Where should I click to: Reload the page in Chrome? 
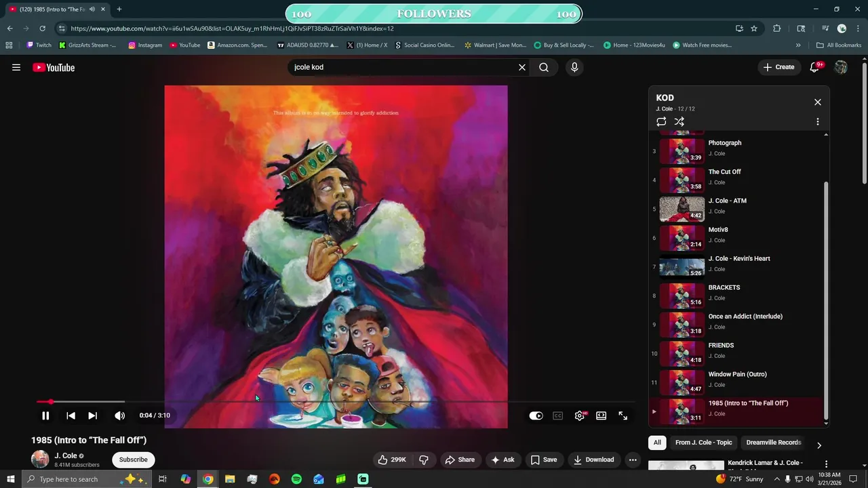pos(42,28)
